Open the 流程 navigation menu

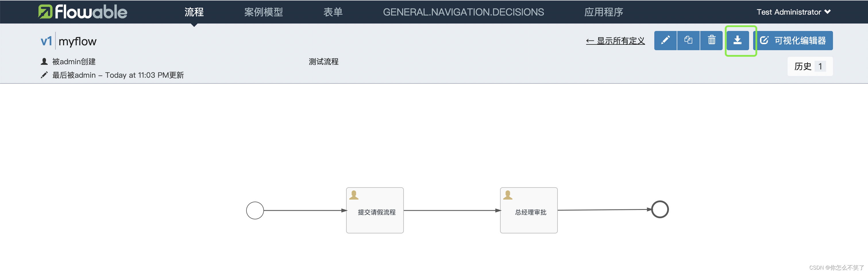pos(194,12)
